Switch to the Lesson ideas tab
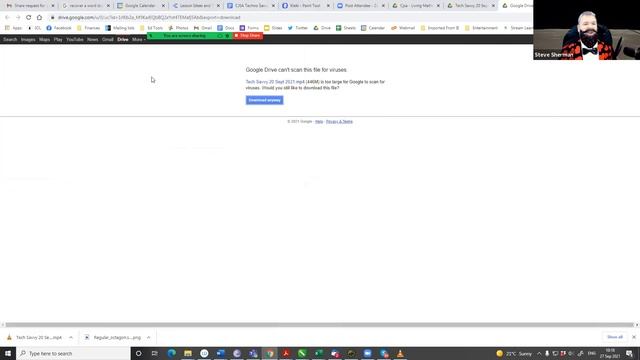Screen dimensions: 640x360 (195, 6)
